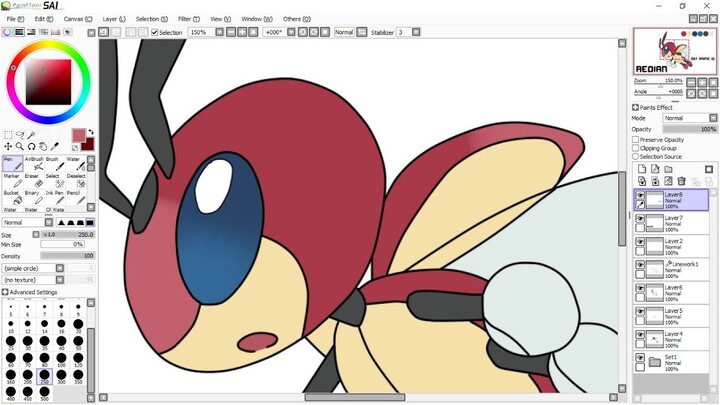This screenshot has height=405, width=720.
Task: Hide Linework1 layer using eye icon
Action: coord(640,265)
